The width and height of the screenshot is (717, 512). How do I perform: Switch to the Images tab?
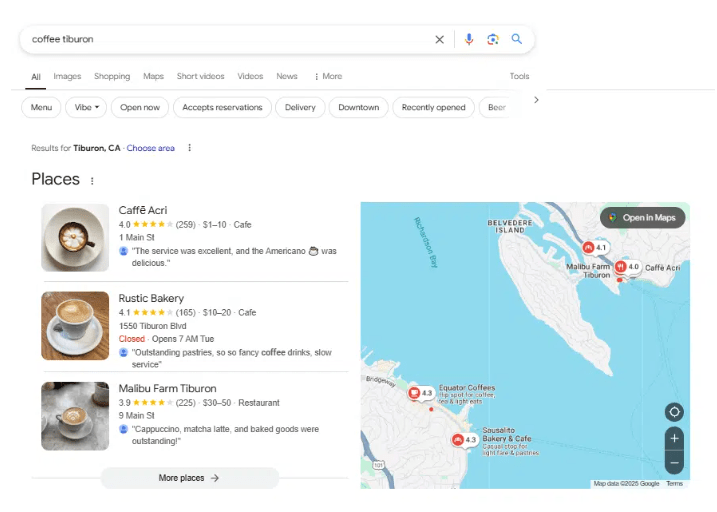coord(67,76)
